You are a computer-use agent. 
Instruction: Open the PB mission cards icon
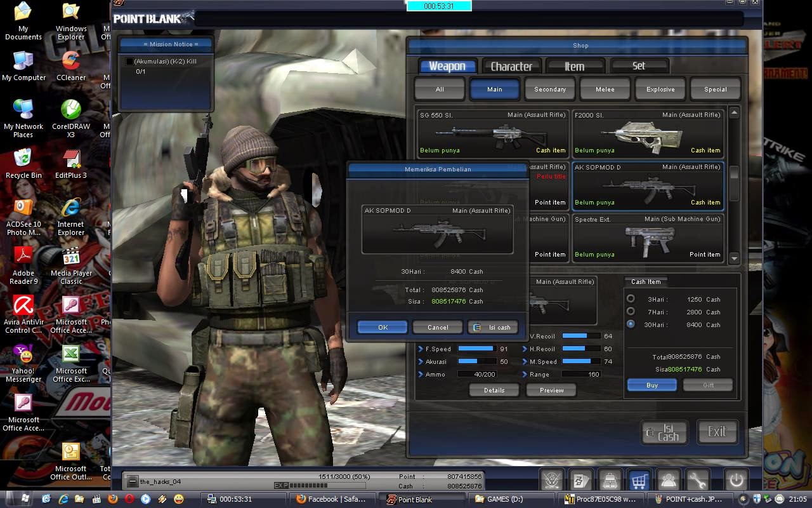tap(580, 481)
